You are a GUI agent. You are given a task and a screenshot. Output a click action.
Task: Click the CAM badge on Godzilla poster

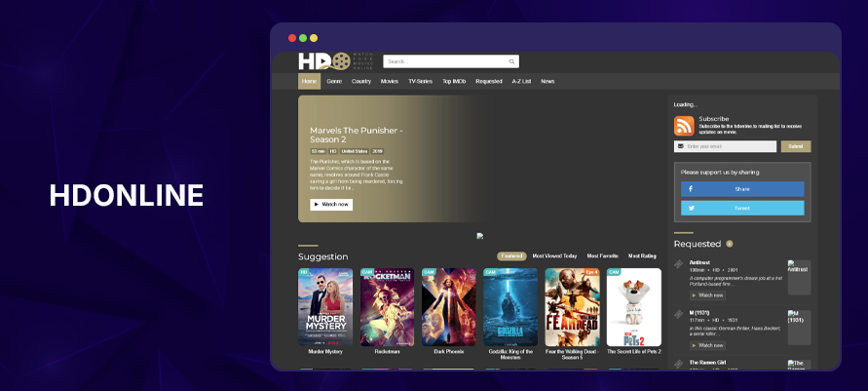point(490,272)
